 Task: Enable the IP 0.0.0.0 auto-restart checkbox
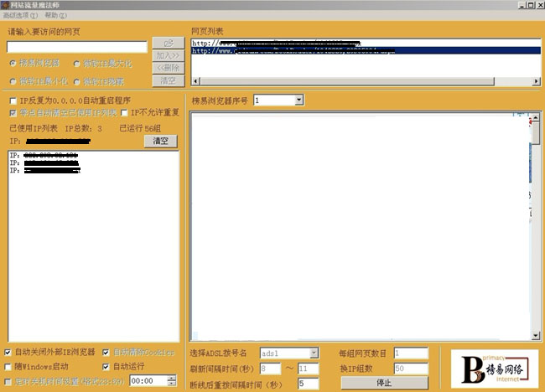(x=13, y=101)
